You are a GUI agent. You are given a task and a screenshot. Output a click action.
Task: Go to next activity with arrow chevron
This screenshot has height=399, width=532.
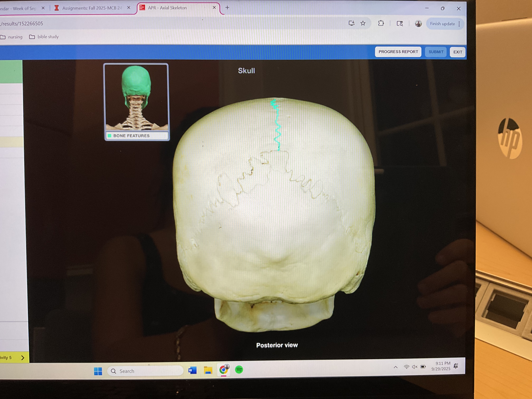click(23, 358)
